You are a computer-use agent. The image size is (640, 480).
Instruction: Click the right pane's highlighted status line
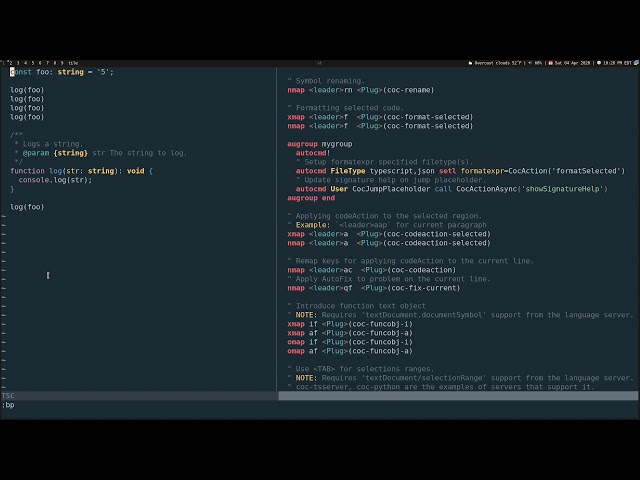pos(458,396)
